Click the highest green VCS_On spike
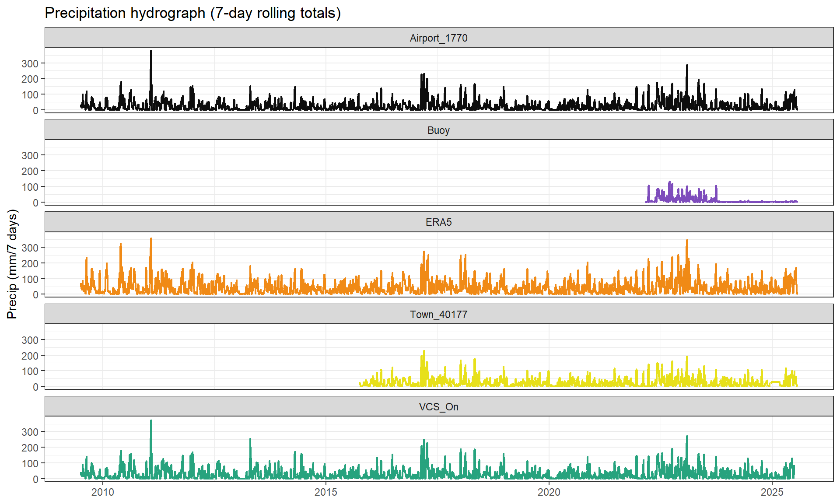840x504 pixels. point(151,423)
